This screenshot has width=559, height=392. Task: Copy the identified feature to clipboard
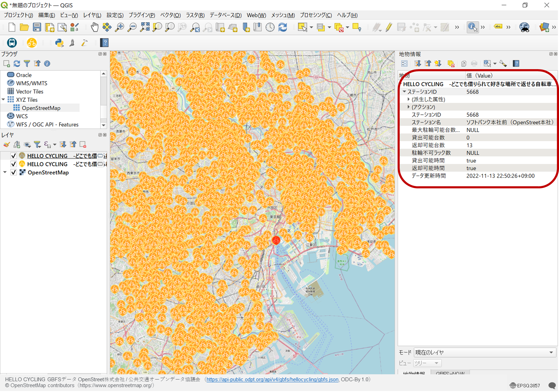464,63
